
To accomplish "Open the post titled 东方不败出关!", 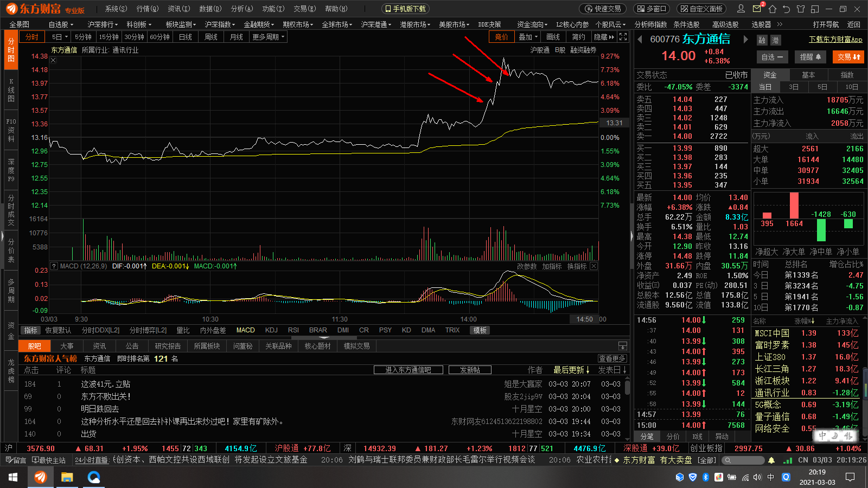I will click(x=106, y=396).
